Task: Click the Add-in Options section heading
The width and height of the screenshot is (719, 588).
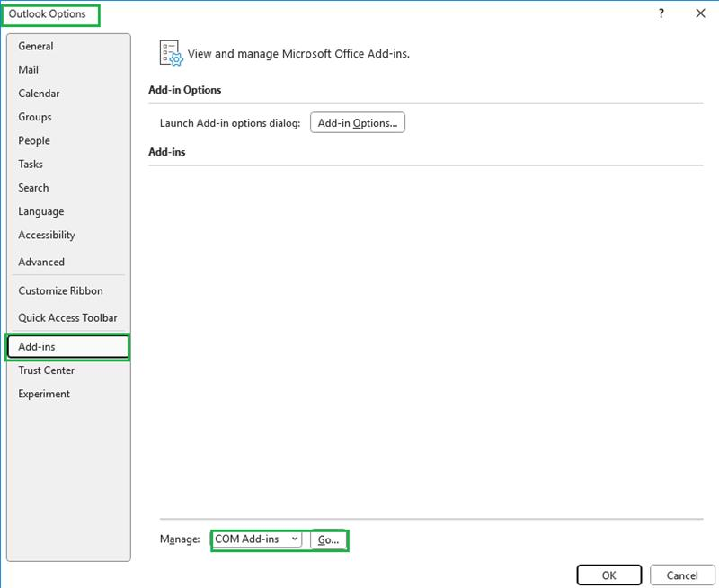Action: coord(185,90)
